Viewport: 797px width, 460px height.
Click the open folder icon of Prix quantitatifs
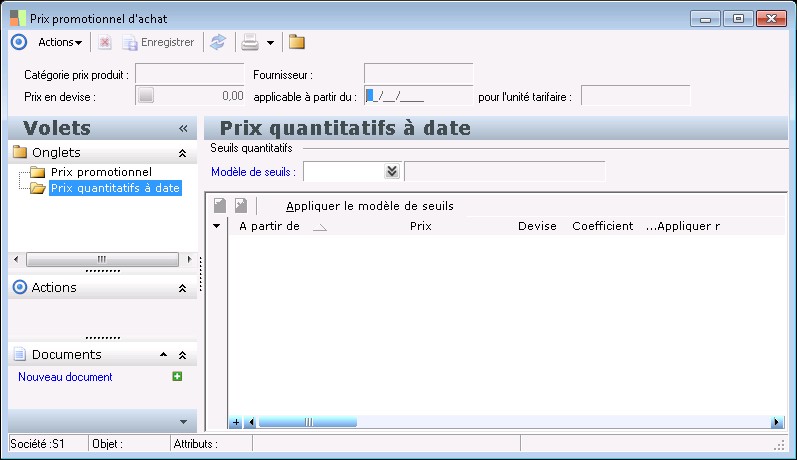coord(38,188)
